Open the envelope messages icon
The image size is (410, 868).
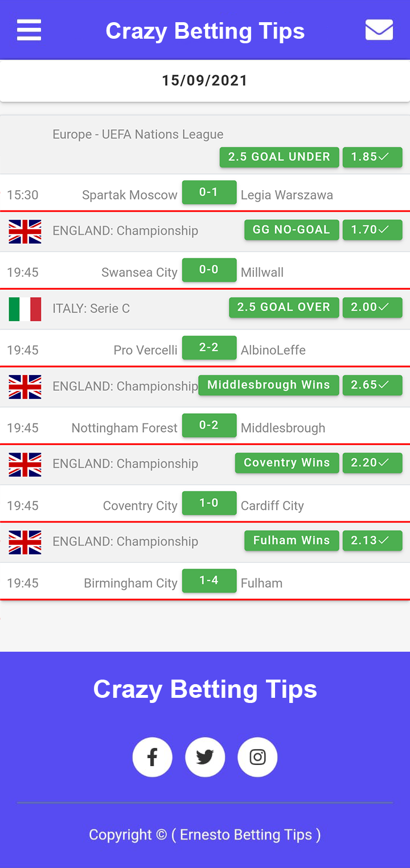(x=379, y=30)
